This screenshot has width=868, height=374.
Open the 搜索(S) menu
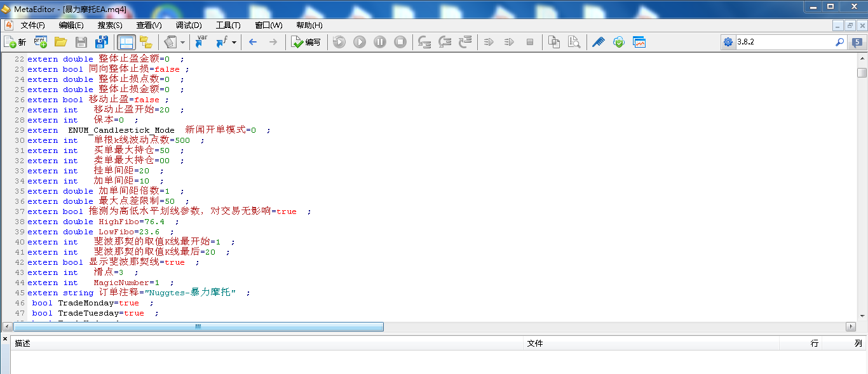point(110,25)
